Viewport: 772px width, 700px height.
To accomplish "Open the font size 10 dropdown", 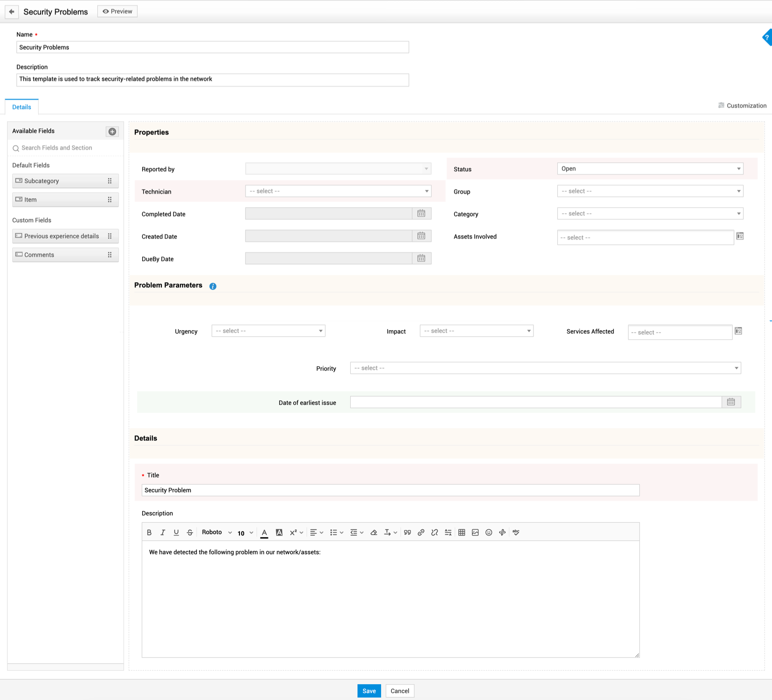I will point(245,533).
